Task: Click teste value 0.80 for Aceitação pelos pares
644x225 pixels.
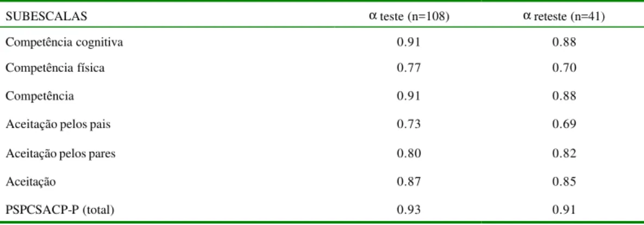Action: pyautogui.click(x=409, y=154)
